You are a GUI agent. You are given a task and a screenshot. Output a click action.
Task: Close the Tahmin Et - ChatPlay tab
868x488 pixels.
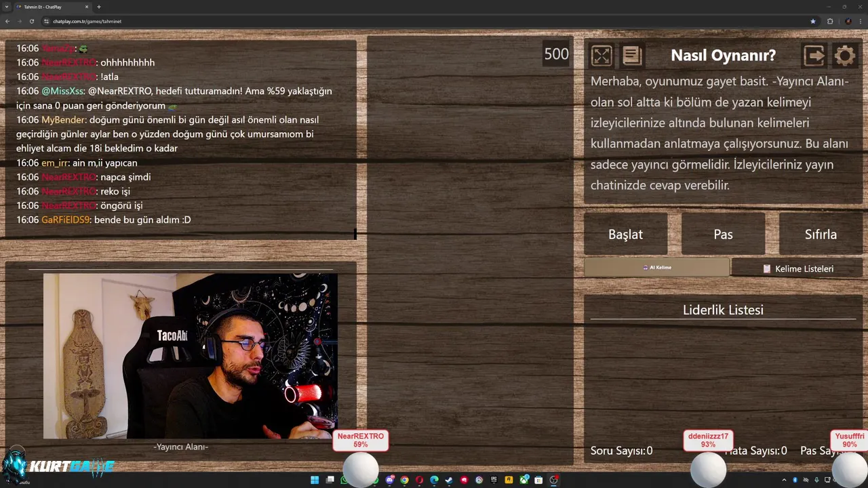coord(87,7)
